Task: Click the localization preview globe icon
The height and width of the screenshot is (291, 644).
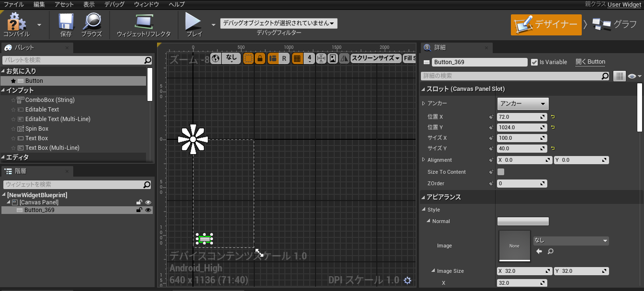Action: click(x=215, y=58)
